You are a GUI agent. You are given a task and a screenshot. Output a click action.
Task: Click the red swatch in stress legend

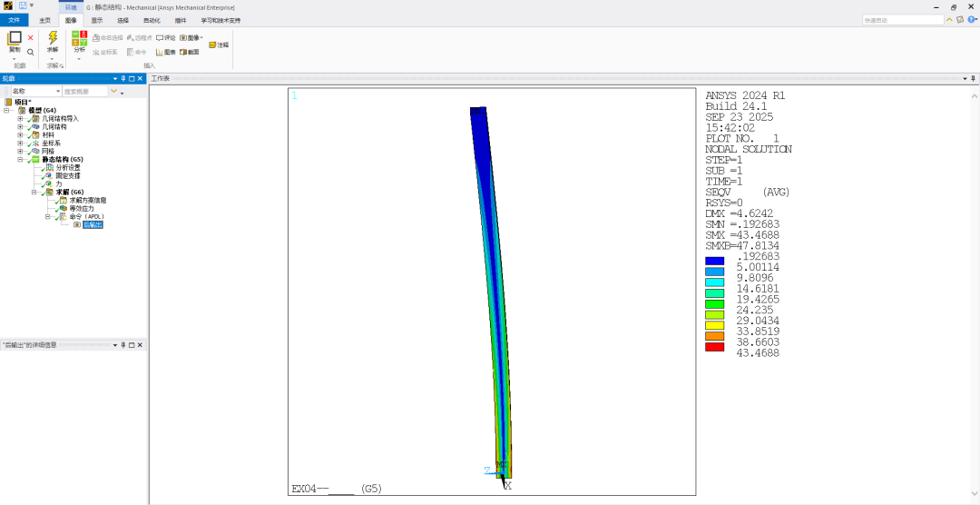714,347
